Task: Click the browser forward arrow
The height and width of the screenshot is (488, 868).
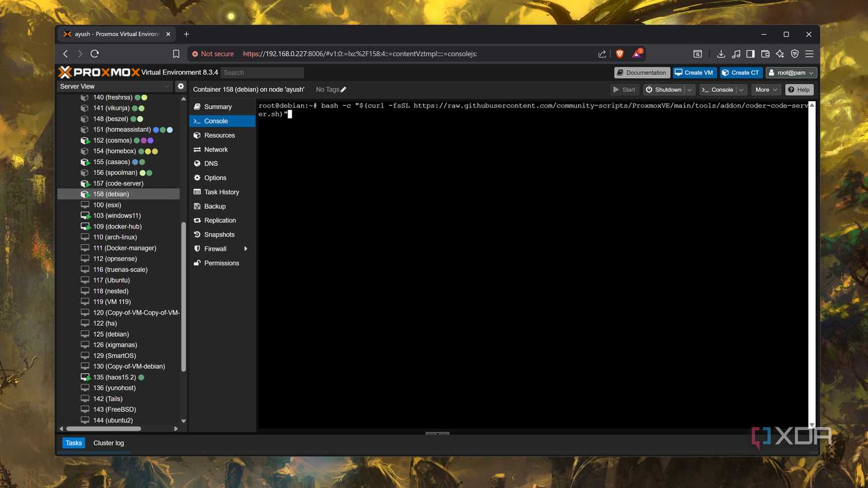Action: pos(80,54)
